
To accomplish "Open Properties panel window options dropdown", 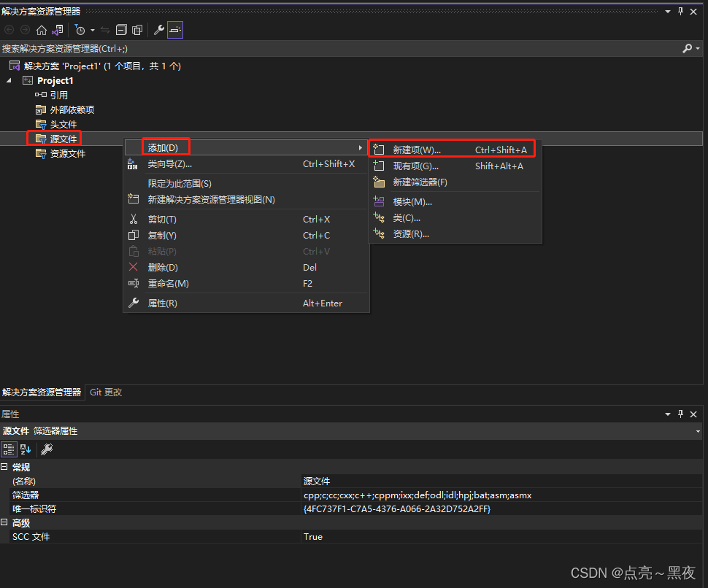I will coord(668,414).
